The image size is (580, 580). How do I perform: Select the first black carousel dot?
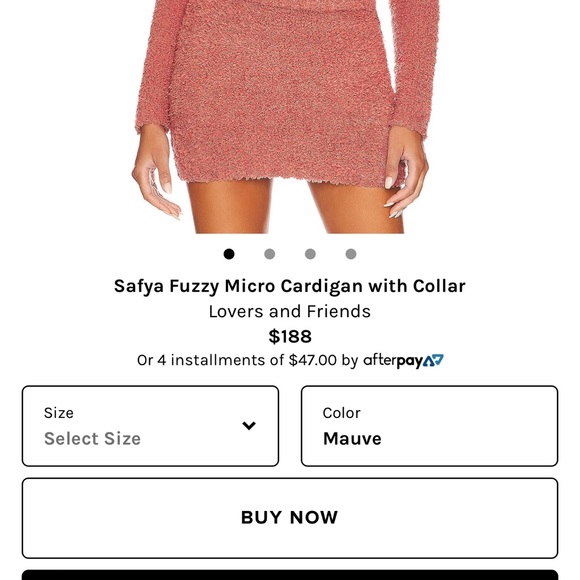click(x=229, y=254)
